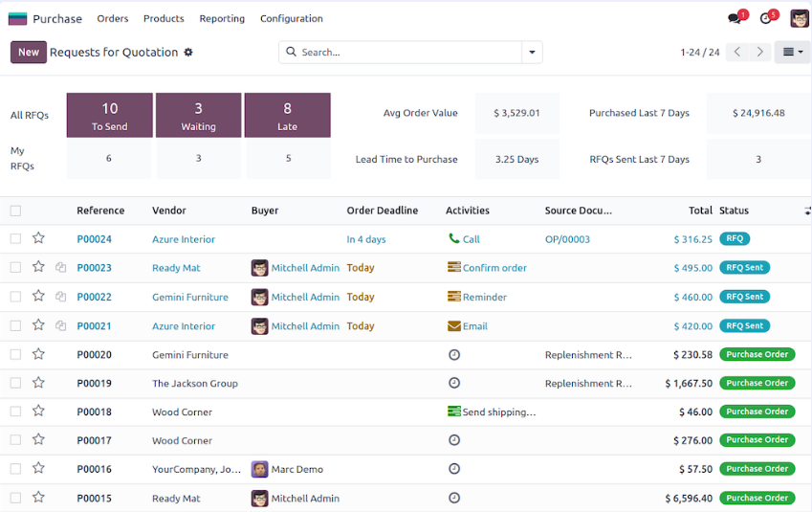Open Send shipping activity for P00018
812x512 pixels.
pos(454,412)
